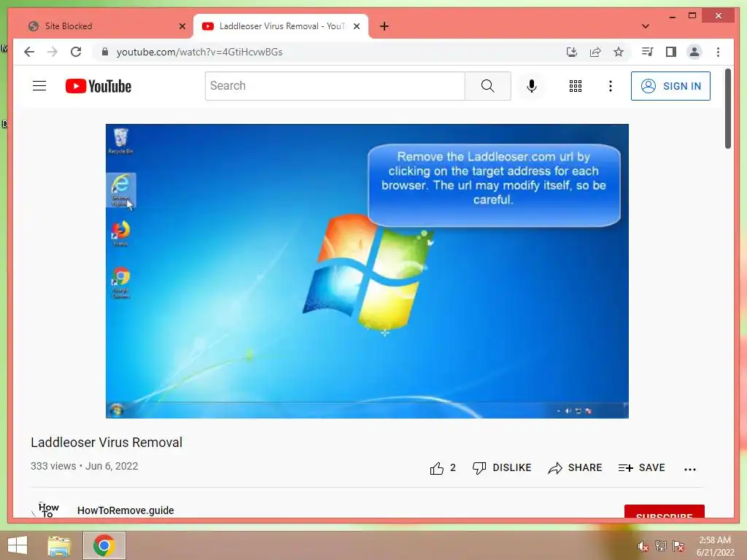Go to YouTube home via logo
Viewport: 747px width, 560px height.
pos(98,86)
